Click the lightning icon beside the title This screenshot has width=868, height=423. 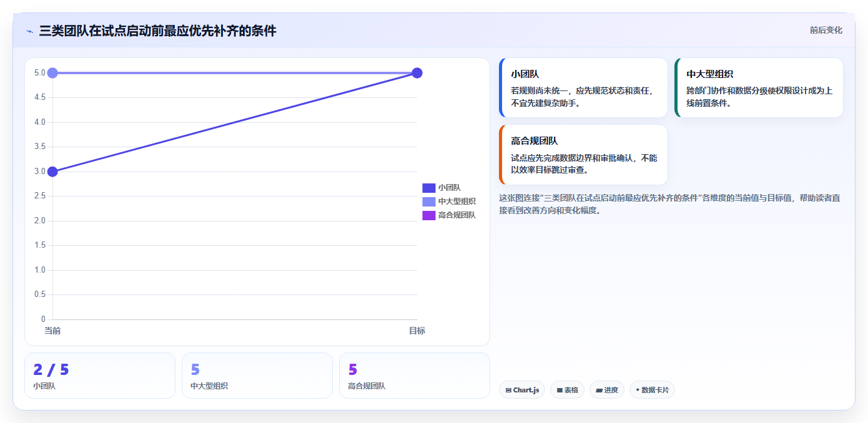(x=29, y=31)
